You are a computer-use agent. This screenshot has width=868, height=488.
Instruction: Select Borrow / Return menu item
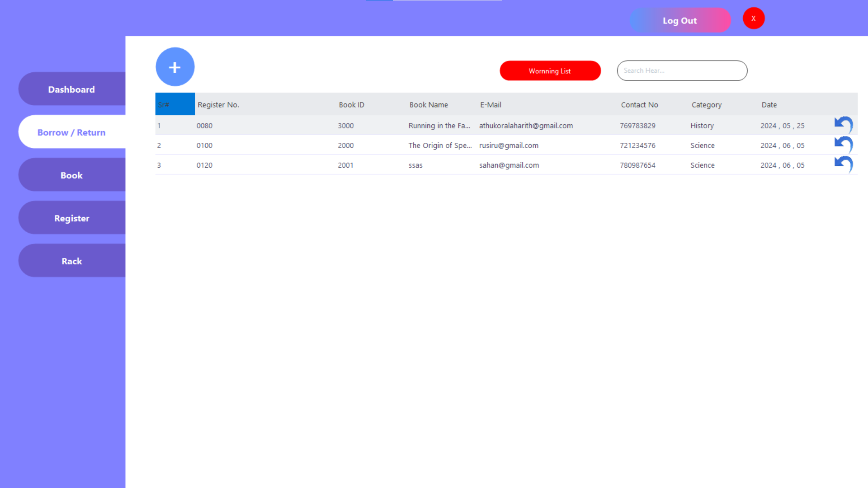[x=71, y=132]
